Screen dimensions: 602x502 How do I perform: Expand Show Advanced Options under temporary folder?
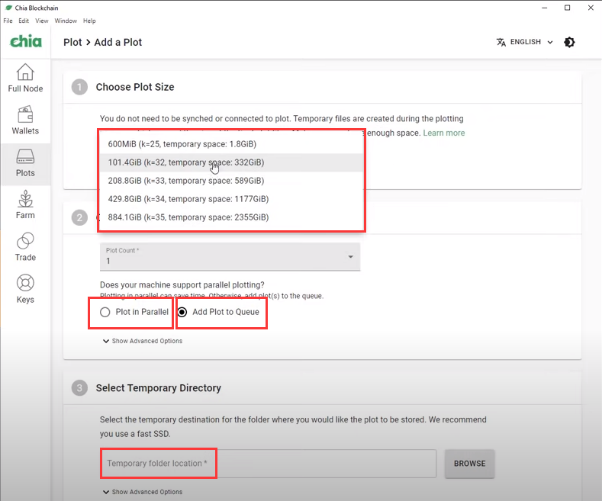click(x=142, y=492)
